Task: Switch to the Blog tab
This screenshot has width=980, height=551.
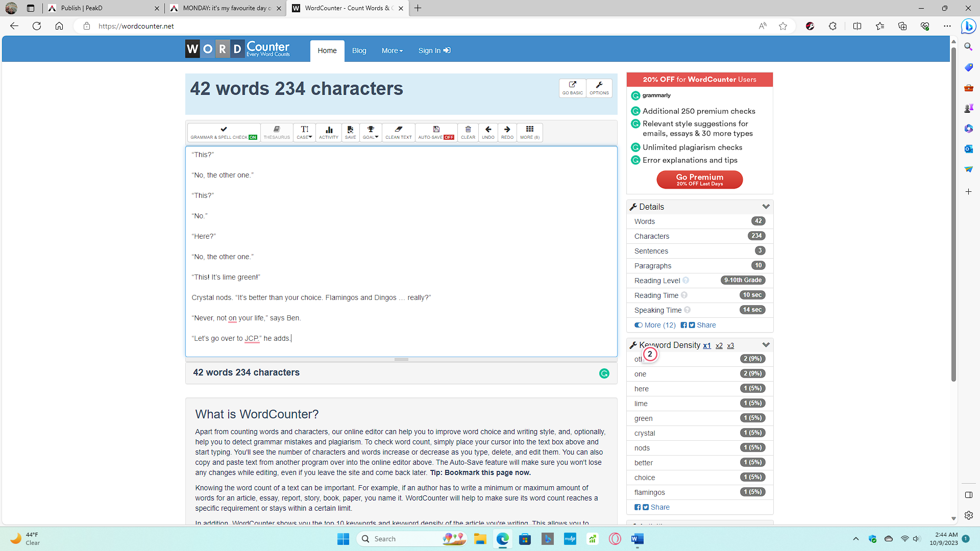Action: tap(359, 51)
